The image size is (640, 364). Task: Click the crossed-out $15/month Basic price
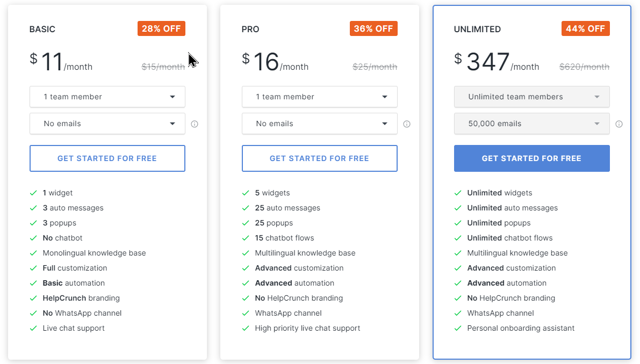pyautogui.click(x=163, y=67)
